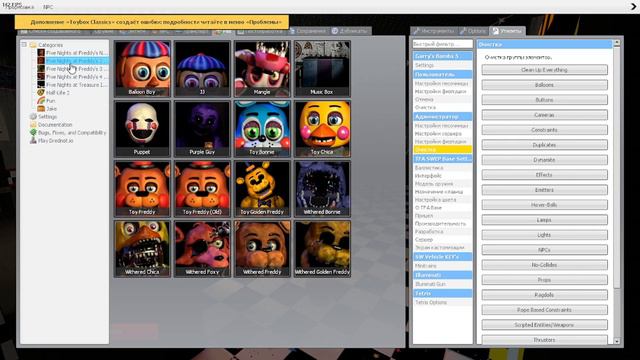Select the Tetris Options utility entry
Screen dimensions: 640x360
pos(442,302)
